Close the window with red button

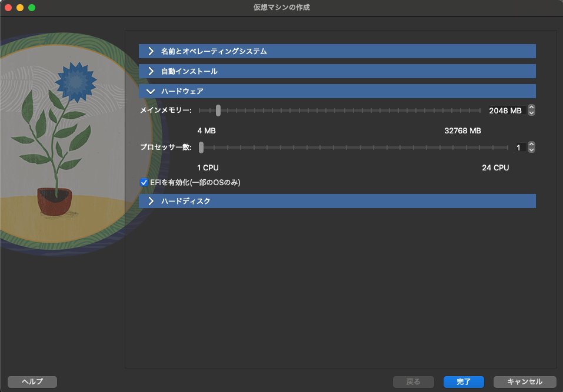[8, 8]
